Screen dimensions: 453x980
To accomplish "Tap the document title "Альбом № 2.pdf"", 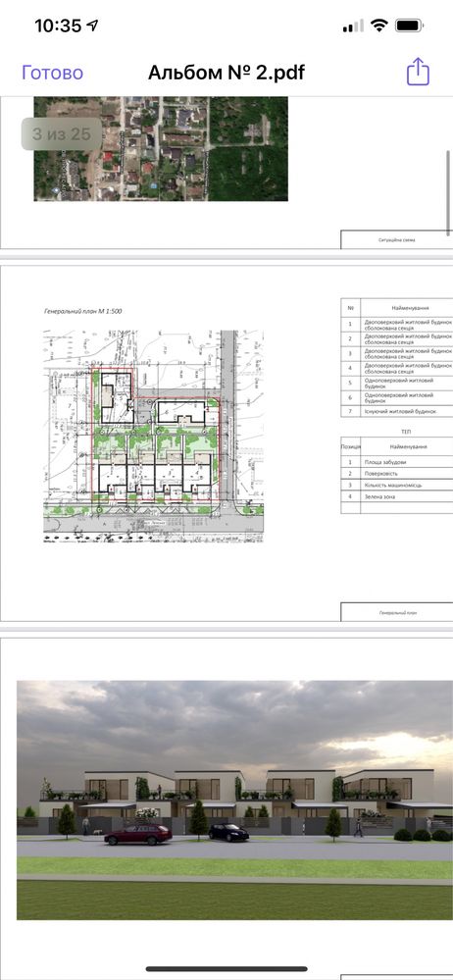I will coord(226,73).
